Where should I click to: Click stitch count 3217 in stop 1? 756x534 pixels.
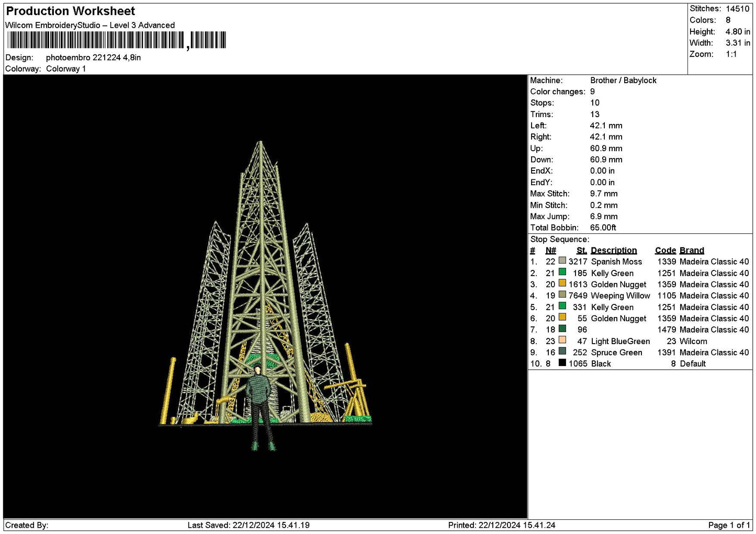(578, 262)
